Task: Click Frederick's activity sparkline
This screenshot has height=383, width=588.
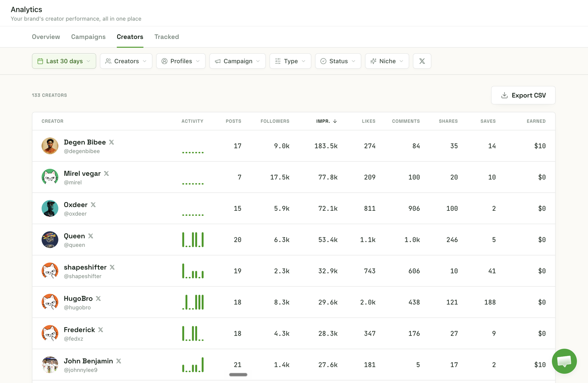Action: point(193,334)
